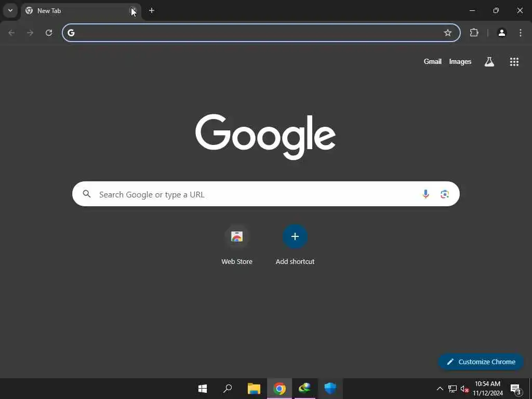The height and width of the screenshot is (399, 532).
Task: Start voice search with microphone icon
Action: [x=425, y=194]
